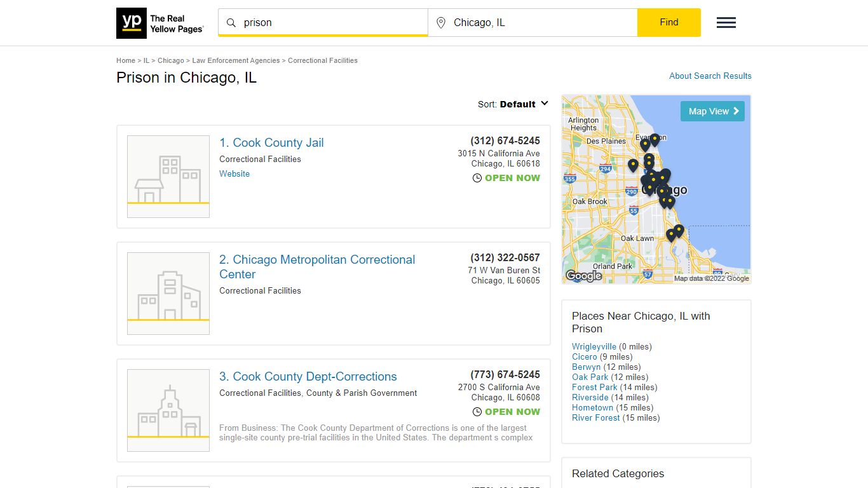Click the YP Real Yellow Pages logo
This screenshot has height=488, width=868.
[x=160, y=24]
